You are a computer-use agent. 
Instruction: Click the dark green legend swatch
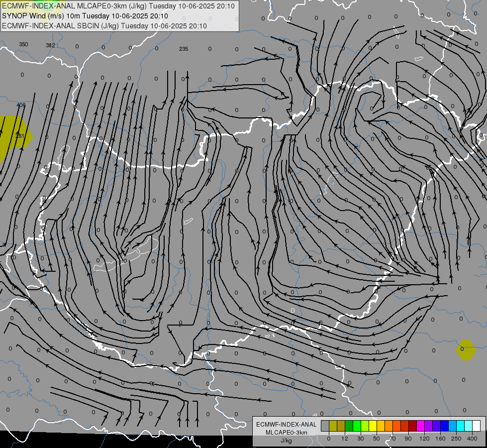[349, 426]
